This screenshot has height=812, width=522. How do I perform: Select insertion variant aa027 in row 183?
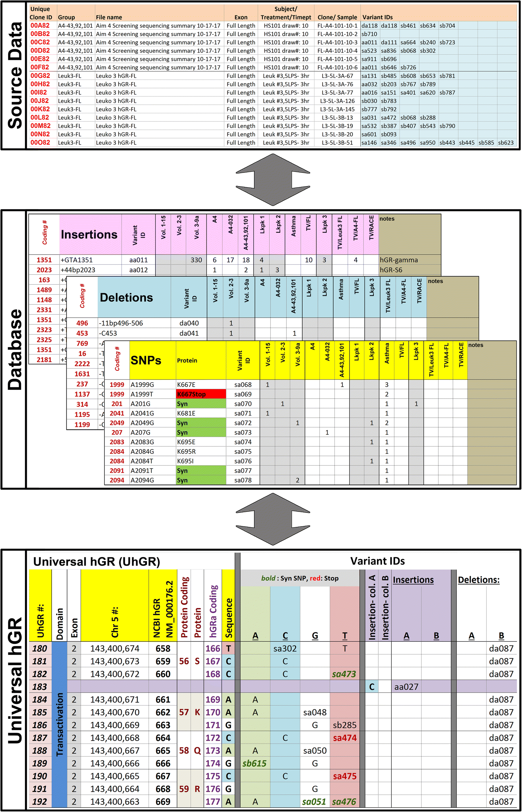(x=406, y=687)
